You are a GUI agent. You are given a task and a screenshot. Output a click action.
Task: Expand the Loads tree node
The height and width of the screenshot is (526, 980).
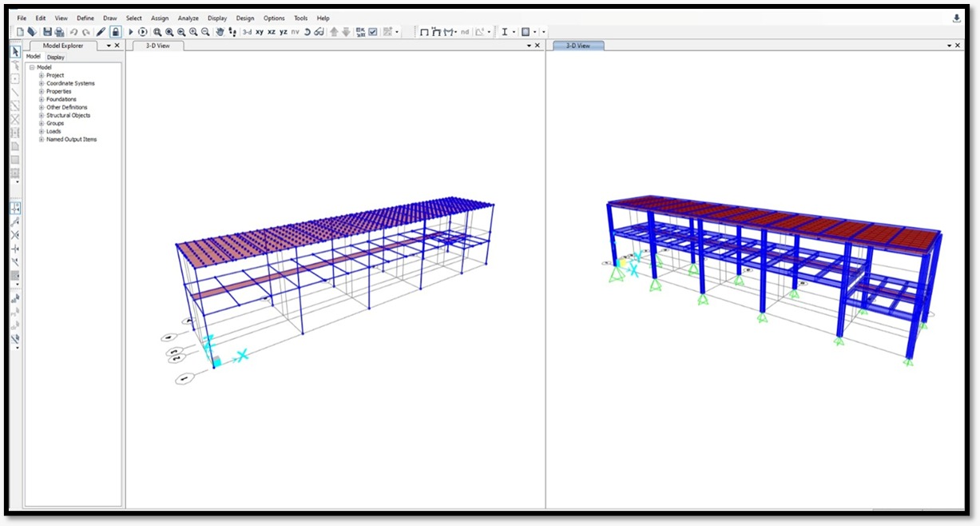click(x=42, y=131)
